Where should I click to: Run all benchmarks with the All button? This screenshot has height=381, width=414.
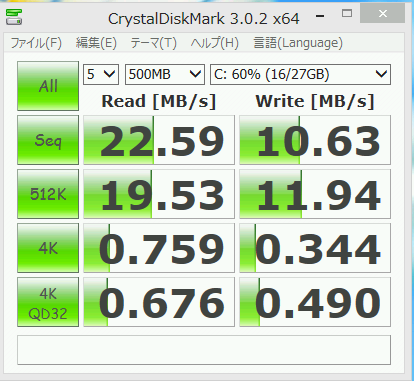(48, 86)
